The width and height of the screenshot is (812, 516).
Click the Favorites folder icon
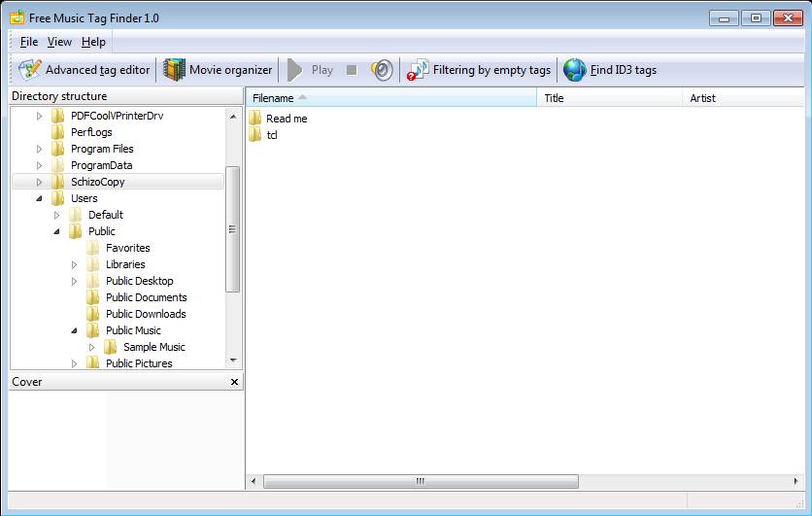tap(93, 248)
